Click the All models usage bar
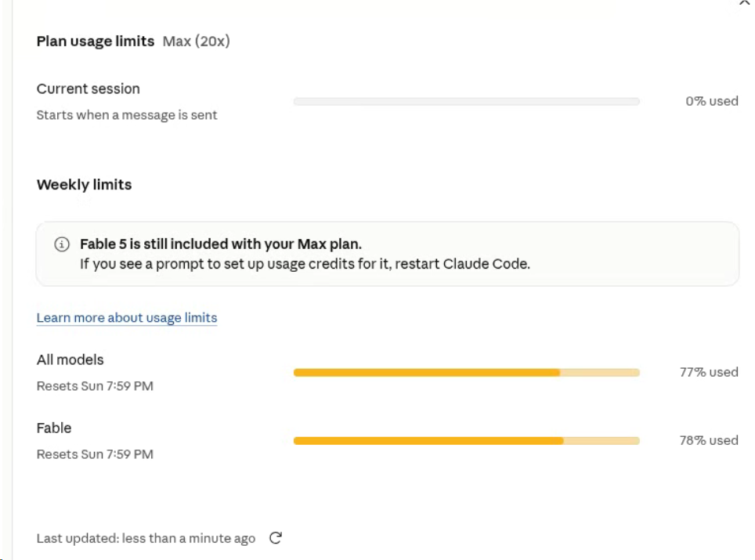The width and height of the screenshot is (755, 560). 467,373
